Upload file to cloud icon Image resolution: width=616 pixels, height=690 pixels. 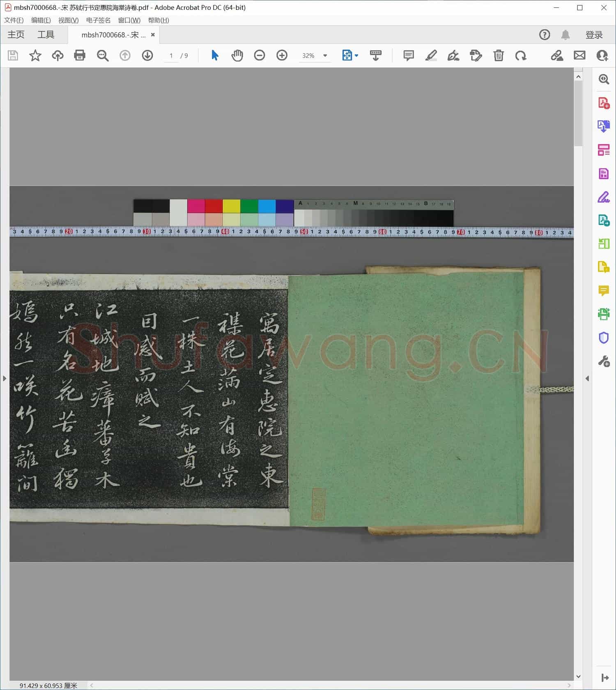57,55
